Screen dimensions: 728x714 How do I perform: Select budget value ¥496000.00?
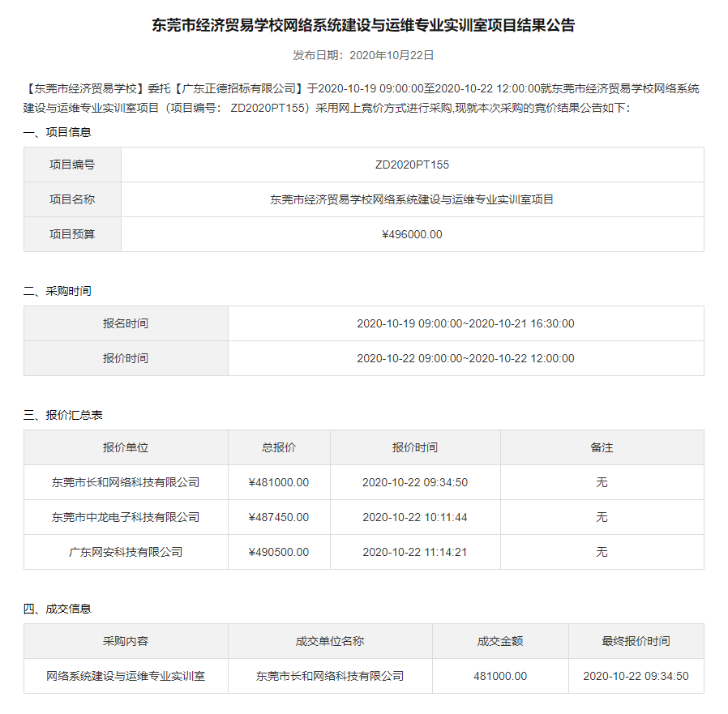point(413,234)
